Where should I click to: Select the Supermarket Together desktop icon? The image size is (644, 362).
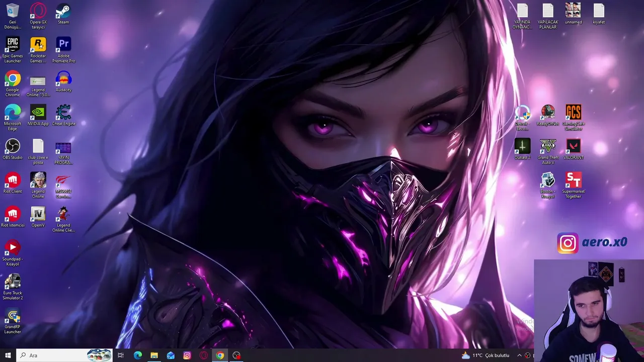point(573,186)
